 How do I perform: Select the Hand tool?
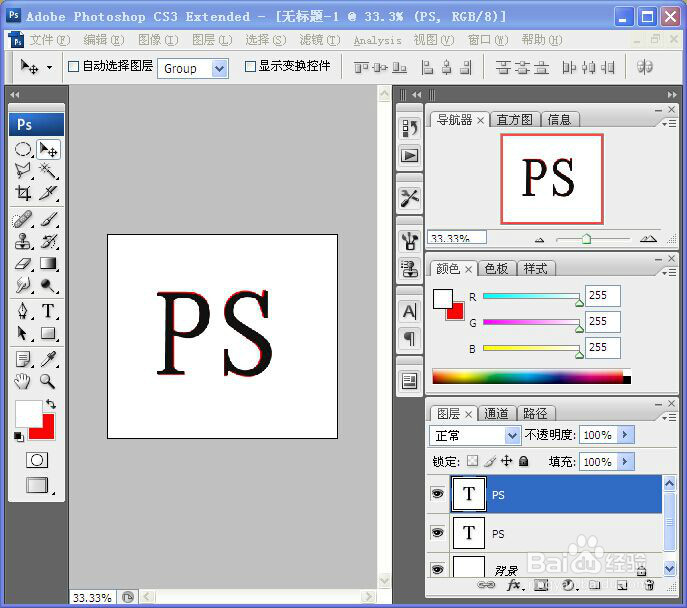[x=23, y=381]
